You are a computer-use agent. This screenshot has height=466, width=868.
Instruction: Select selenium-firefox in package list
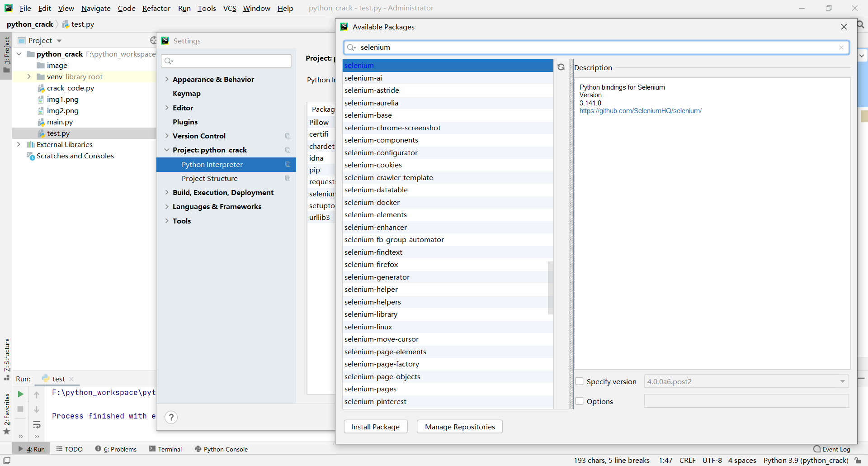448,265
